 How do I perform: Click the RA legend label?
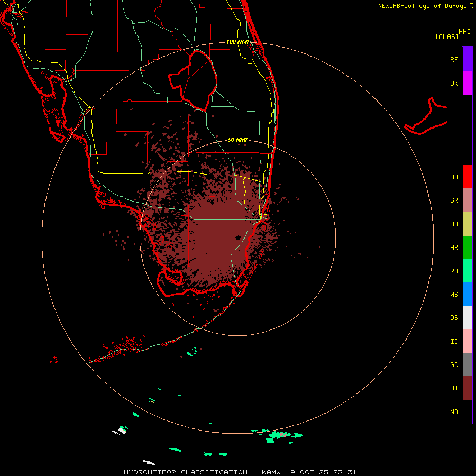pyautogui.click(x=454, y=271)
